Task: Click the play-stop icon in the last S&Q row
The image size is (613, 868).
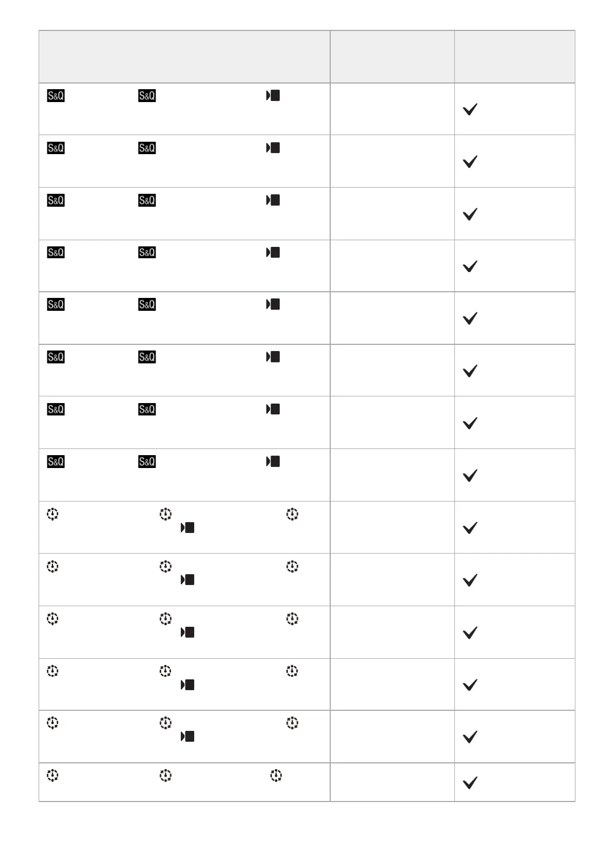Action: pyautogui.click(x=273, y=461)
